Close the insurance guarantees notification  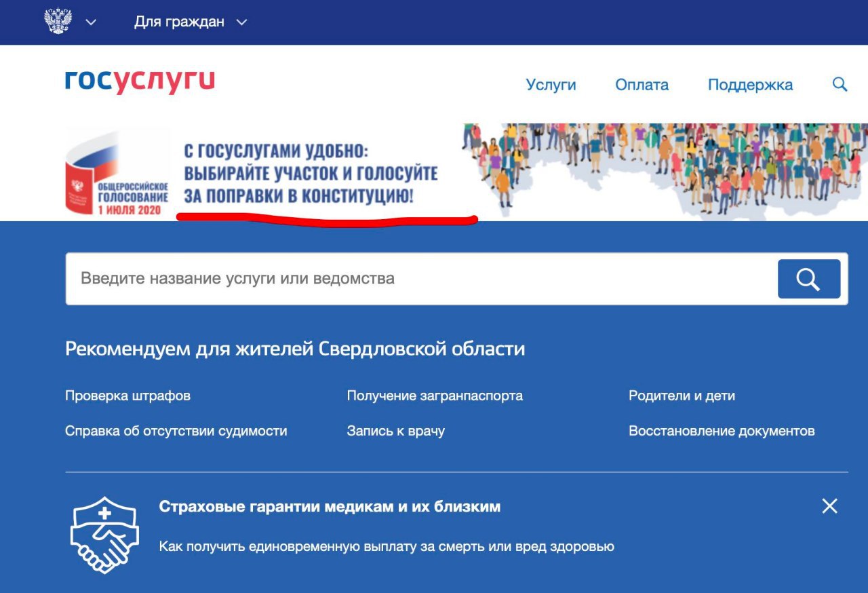[829, 506]
